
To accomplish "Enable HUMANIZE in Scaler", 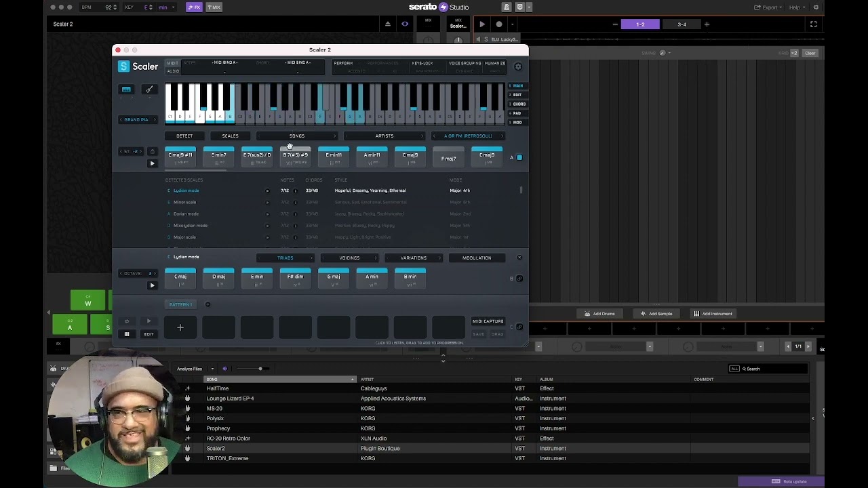I will point(495,63).
